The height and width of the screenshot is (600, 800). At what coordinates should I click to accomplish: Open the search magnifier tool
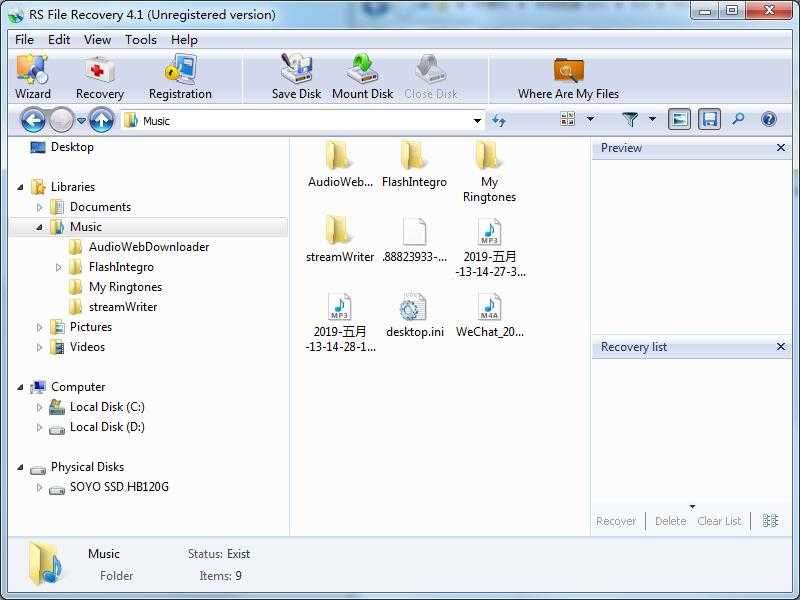737,119
